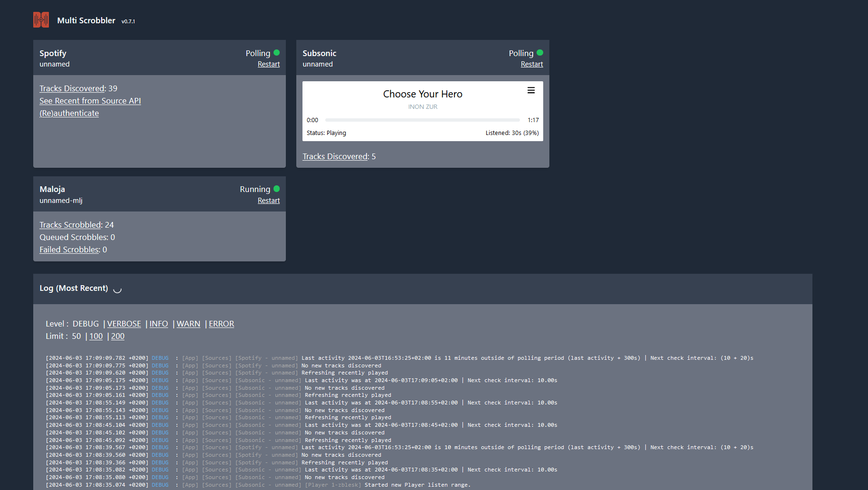
Task: Restart the Maloja client
Action: pyautogui.click(x=268, y=201)
